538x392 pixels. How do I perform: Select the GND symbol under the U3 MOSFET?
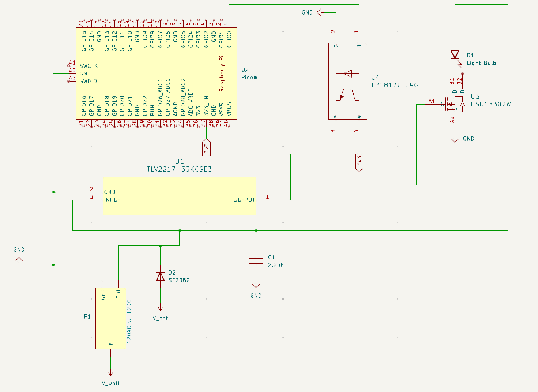(455, 139)
